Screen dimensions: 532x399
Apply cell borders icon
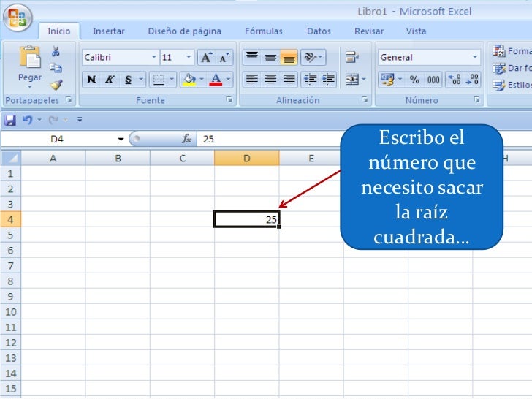[x=159, y=80]
